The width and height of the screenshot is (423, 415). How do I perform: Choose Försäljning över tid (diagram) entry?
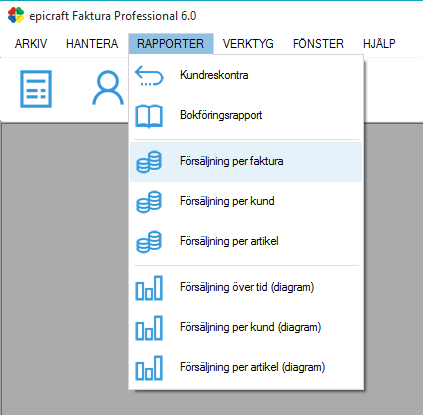click(246, 288)
